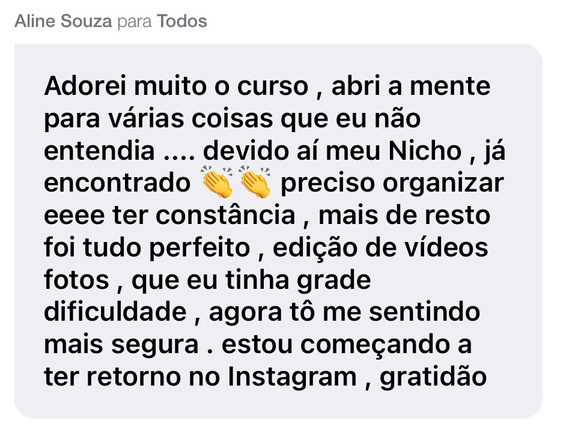Viewport: 572px width, 433px height.
Task: Click the word Instagram in message
Action: pos(292,376)
